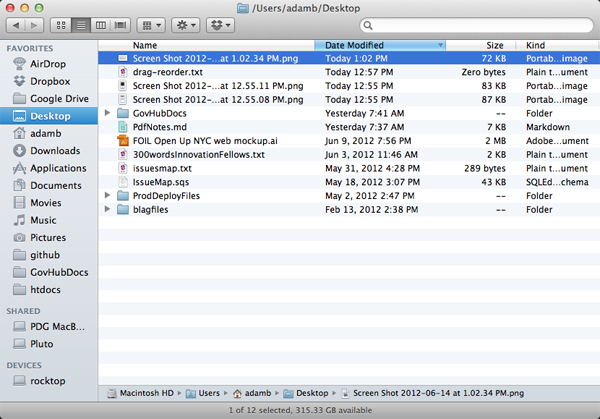Expand the GovHubDocs folder disclosure triangle
This screenshot has height=419, width=600.
point(108,112)
